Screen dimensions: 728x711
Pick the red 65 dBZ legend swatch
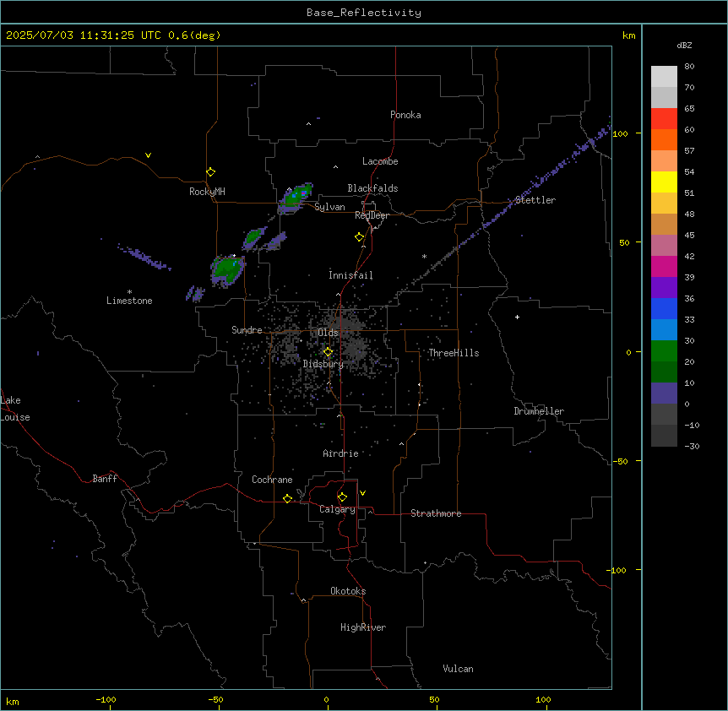(664, 118)
